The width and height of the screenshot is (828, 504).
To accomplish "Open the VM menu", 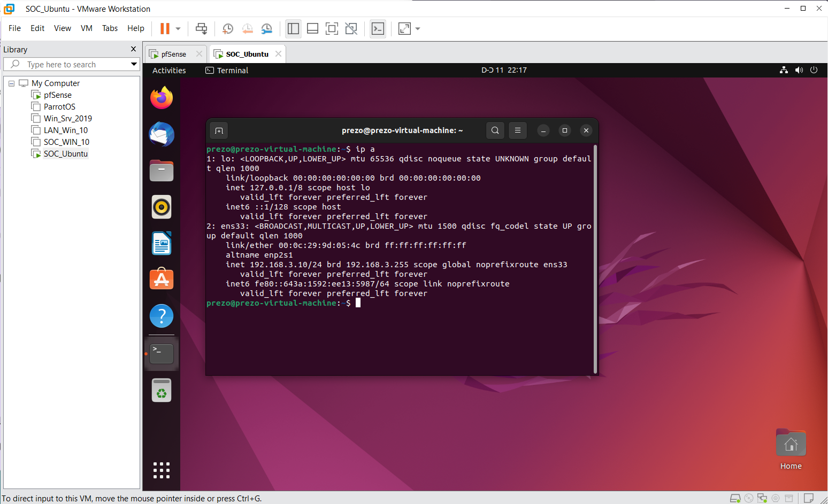I will pos(87,28).
